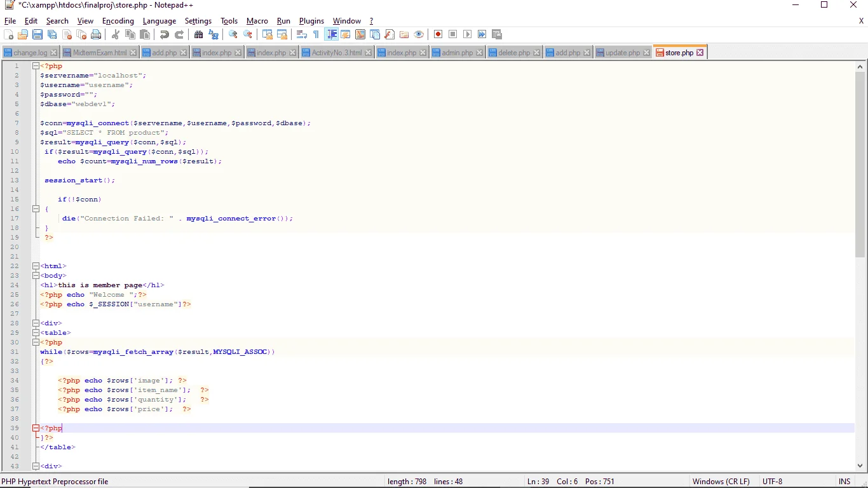Collapse the div fold at line 28

click(36, 323)
